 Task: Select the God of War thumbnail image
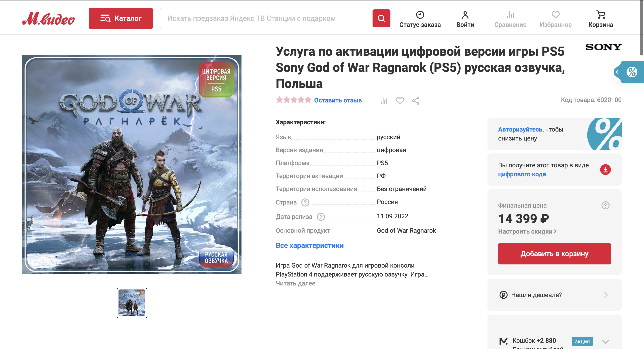click(x=132, y=303)
